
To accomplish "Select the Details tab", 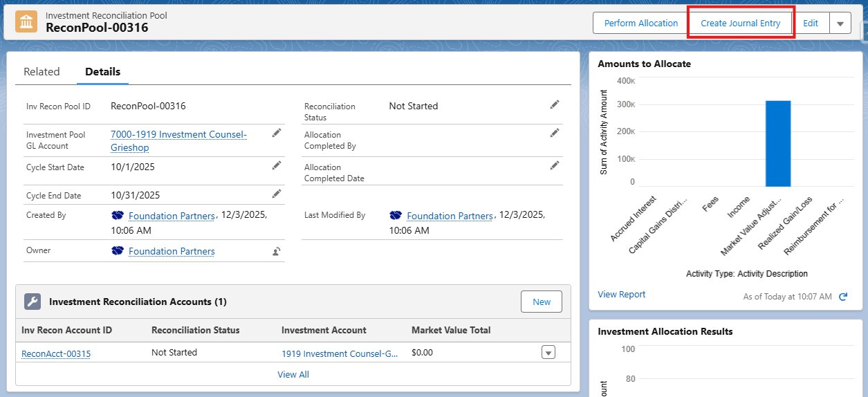I will (x=102, y=71).
